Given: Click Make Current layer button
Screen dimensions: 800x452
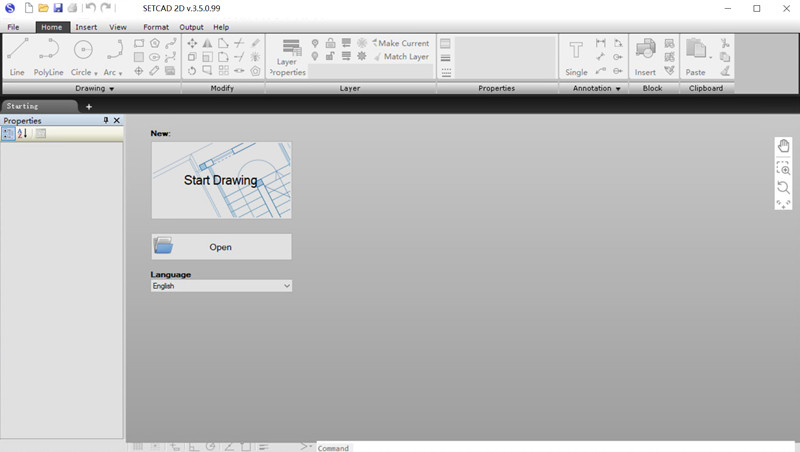Looking at the screenshot, I should [x=401, y=43].
